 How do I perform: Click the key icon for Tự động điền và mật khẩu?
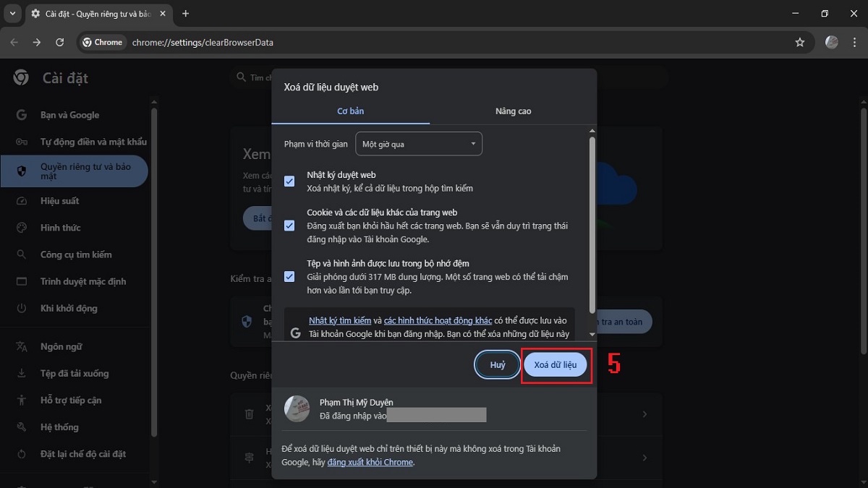(22, 142)
